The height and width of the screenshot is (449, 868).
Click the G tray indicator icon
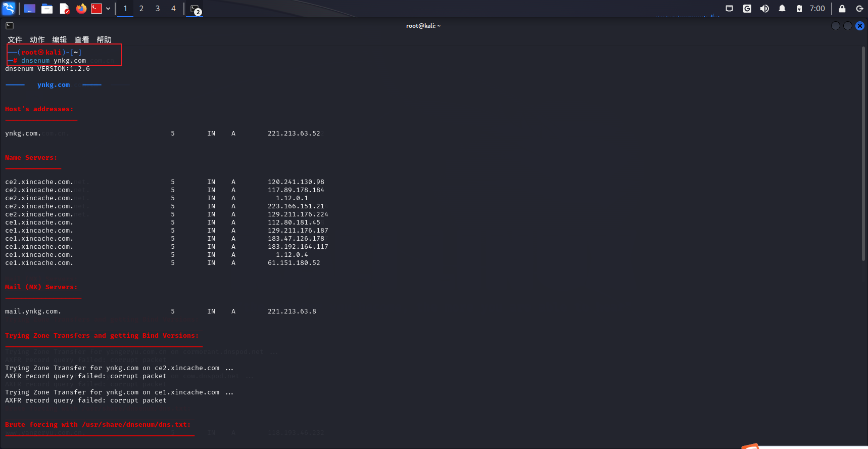click(747, 9)
